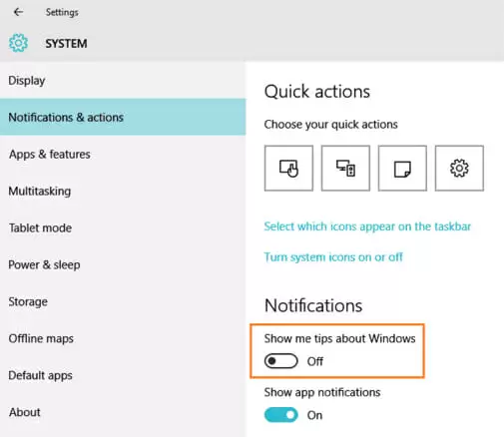Select the Note quick action tile

point(402,168)
